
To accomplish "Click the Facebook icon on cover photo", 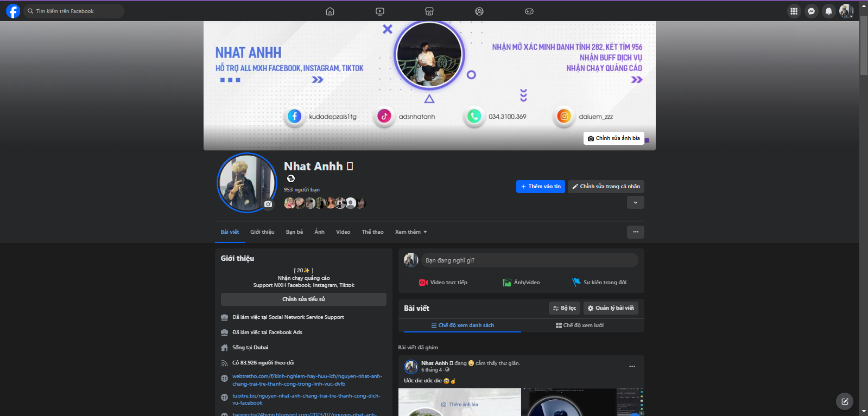I will (x=294, y=116).
